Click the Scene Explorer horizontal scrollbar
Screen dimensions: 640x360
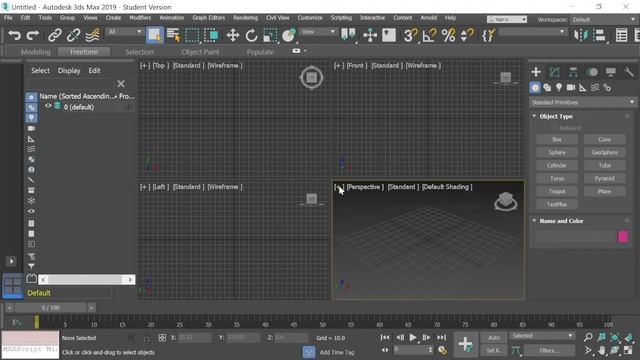point(87,280)
